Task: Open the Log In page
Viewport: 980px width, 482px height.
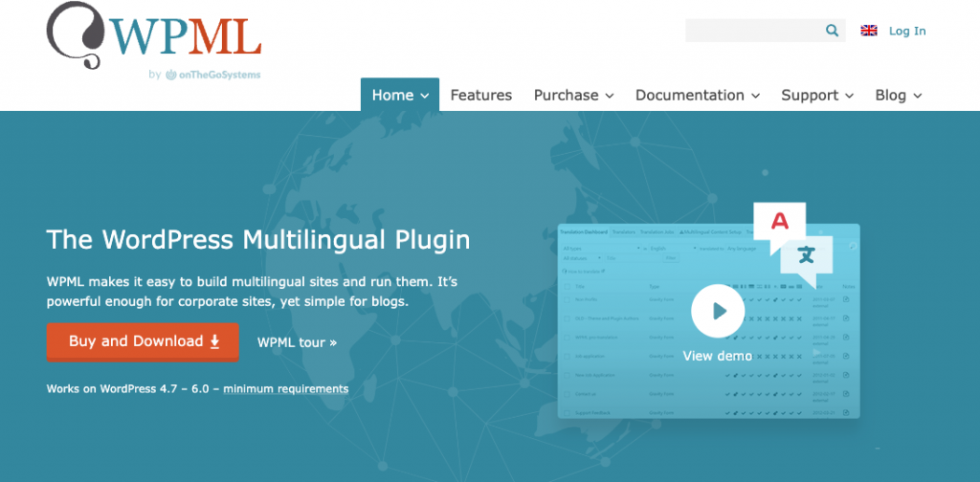Action: (x=907, y=31)
